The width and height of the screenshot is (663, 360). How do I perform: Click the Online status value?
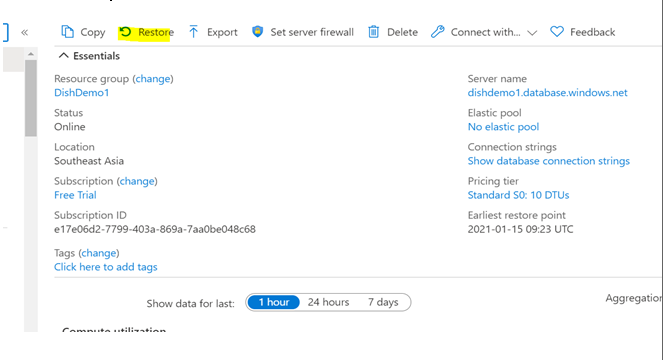tap(70, 127)
